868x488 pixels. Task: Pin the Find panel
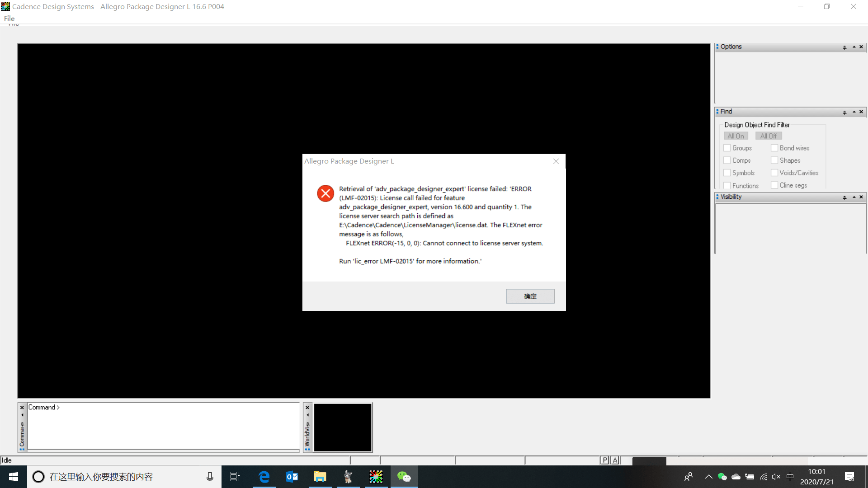click(844, 113)
